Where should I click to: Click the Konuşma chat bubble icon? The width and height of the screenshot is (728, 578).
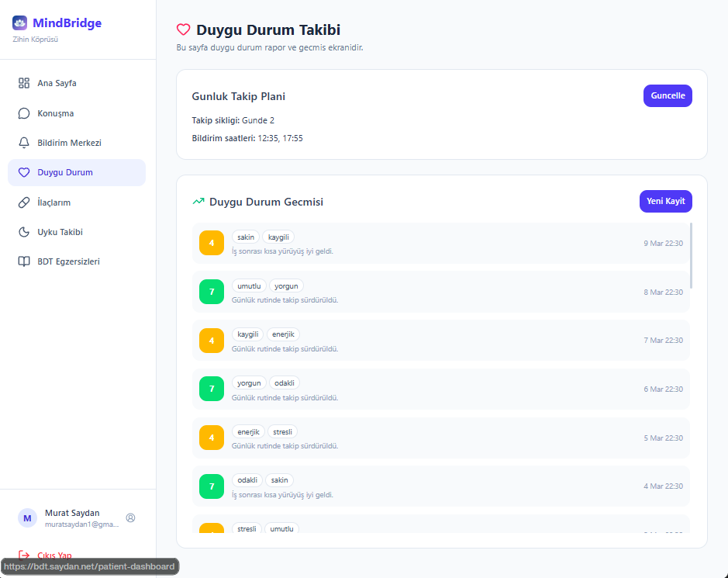tap(24, 113)
